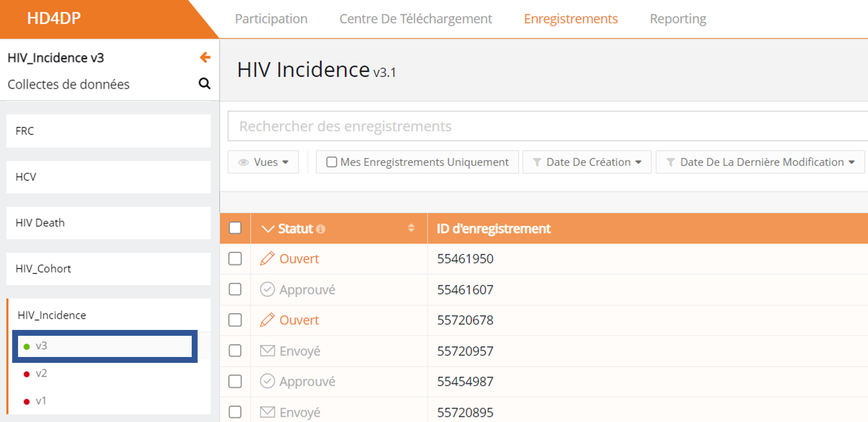This screenshot has height=422, width=868.
Task: Switch to the Participation tab
Action: pos(271,19)
